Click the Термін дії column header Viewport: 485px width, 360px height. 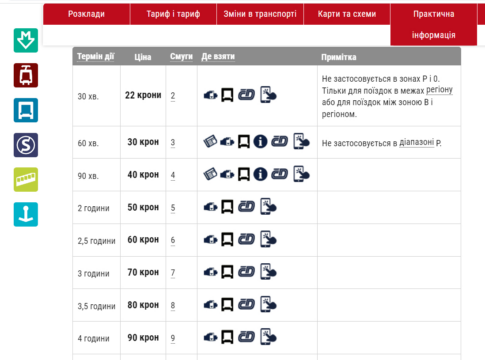pyautogui.click(x=96, y=57)
